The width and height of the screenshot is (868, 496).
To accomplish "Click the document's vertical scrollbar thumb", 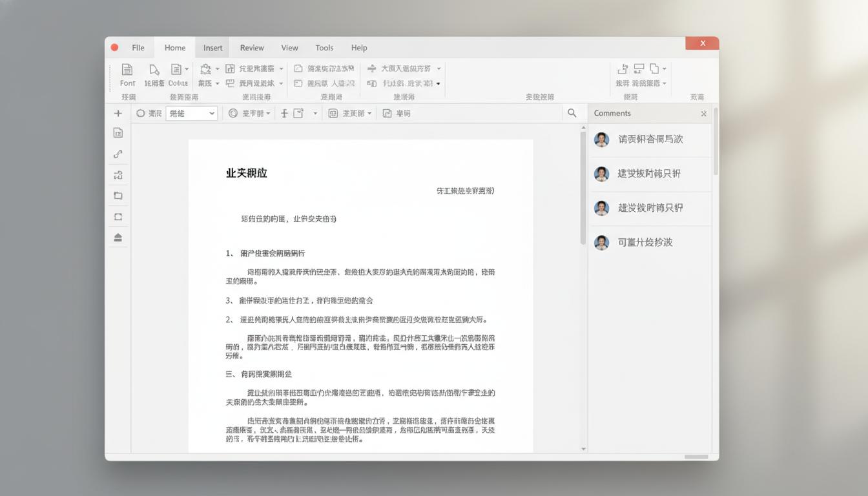I will coord(582,188).
